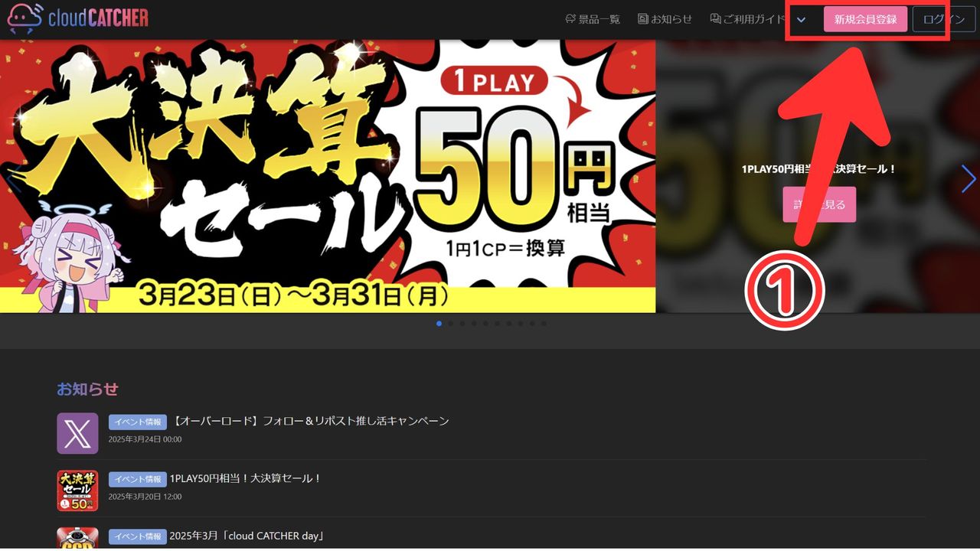This screenshot has height=551, width=980.
Task: Show the previous carousel slide
Action: 12,179
